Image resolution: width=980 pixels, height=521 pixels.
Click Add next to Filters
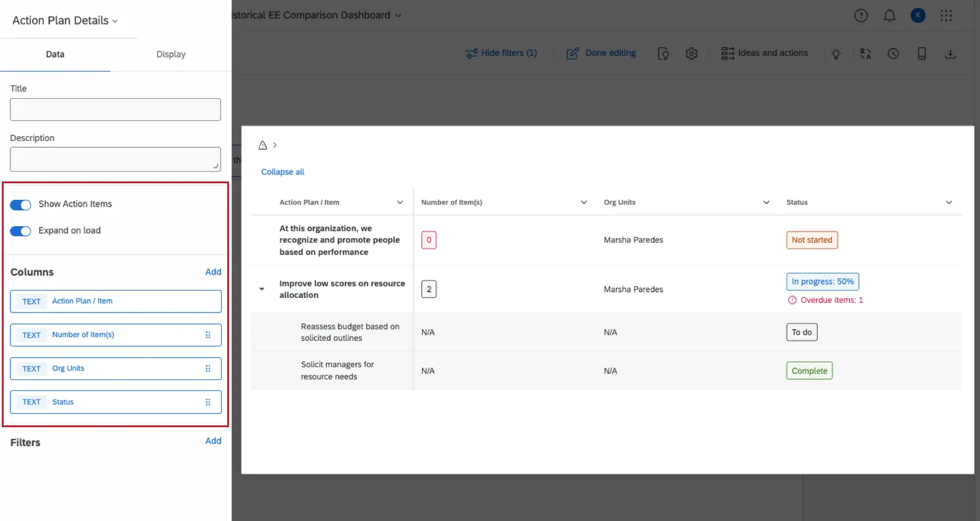coord(213,441)
